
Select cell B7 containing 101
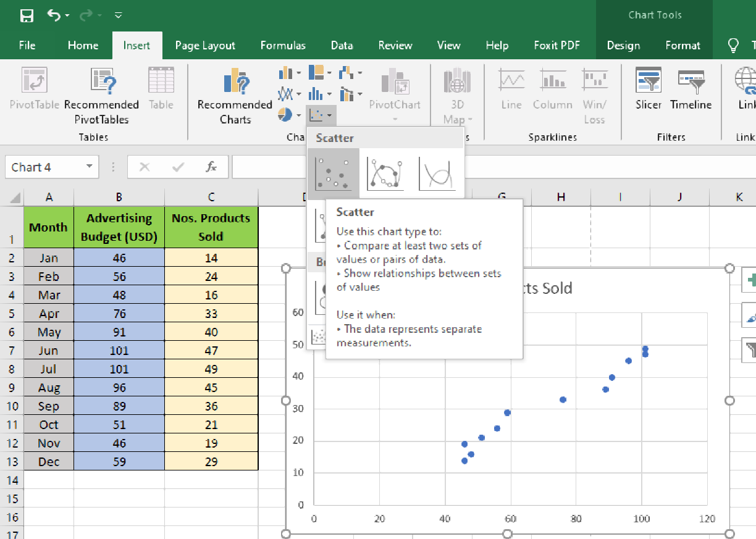[119, 351]
